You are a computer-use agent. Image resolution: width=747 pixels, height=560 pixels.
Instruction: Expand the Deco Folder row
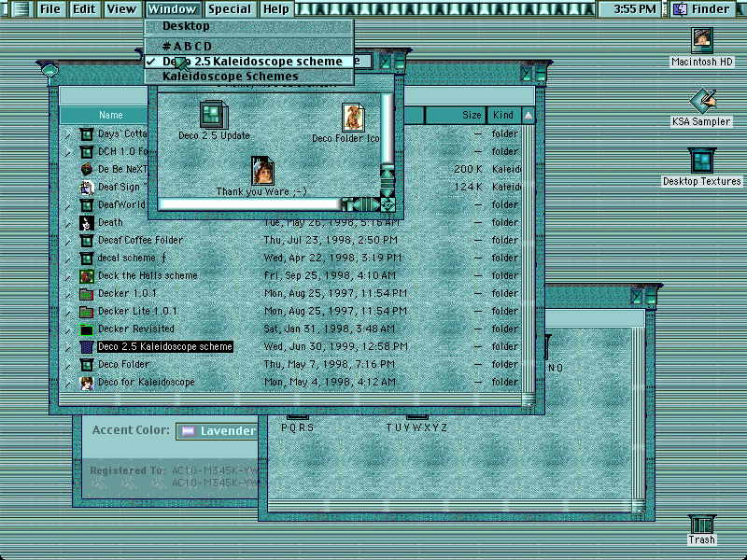point(67,365)
